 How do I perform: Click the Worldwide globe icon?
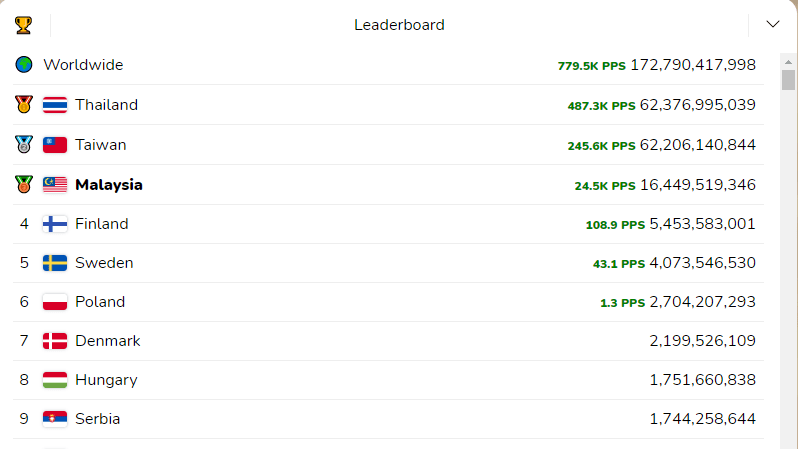coord(24,65)
